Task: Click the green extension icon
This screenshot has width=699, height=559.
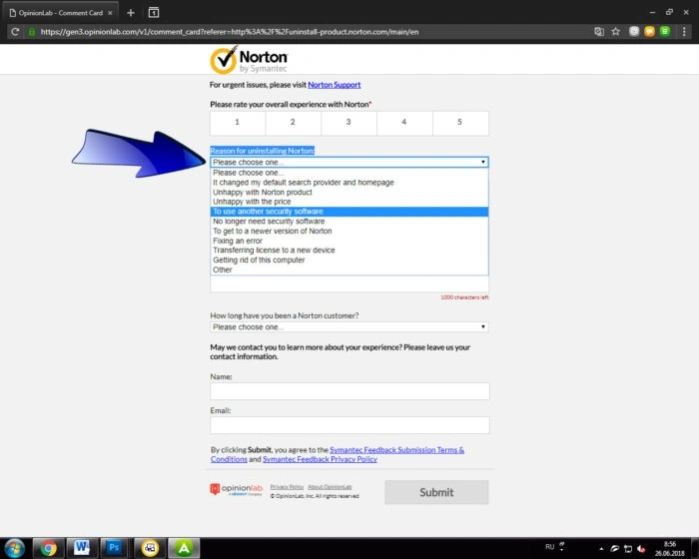Action: (665, 31)
